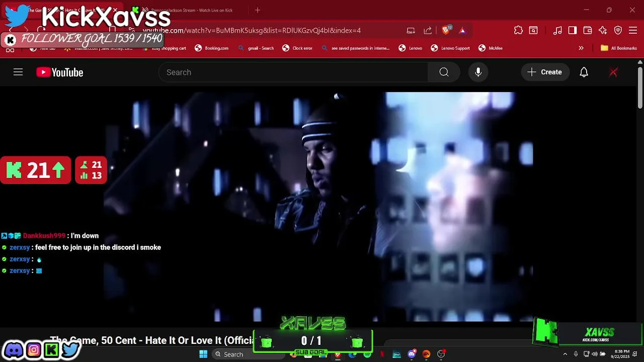The width and height of the screenshot is (644, 362).
Task: Open the YouTube Create menu
Action: tap(545, 72)
